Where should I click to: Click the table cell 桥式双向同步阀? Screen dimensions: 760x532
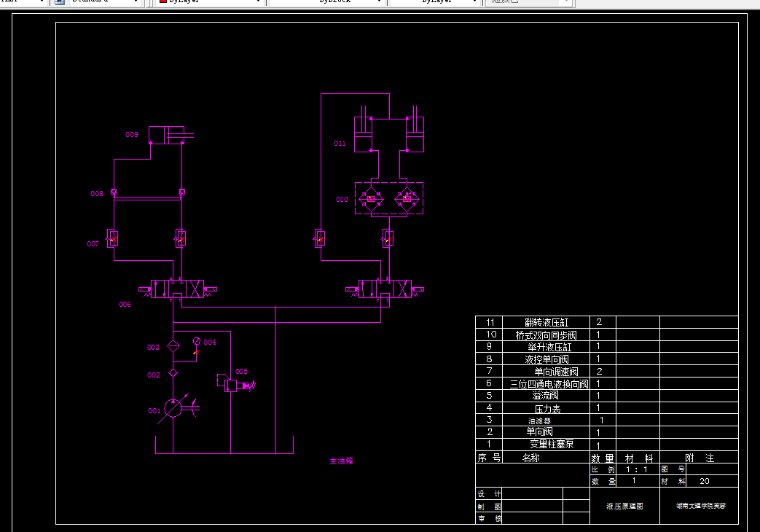pos(547,335)
